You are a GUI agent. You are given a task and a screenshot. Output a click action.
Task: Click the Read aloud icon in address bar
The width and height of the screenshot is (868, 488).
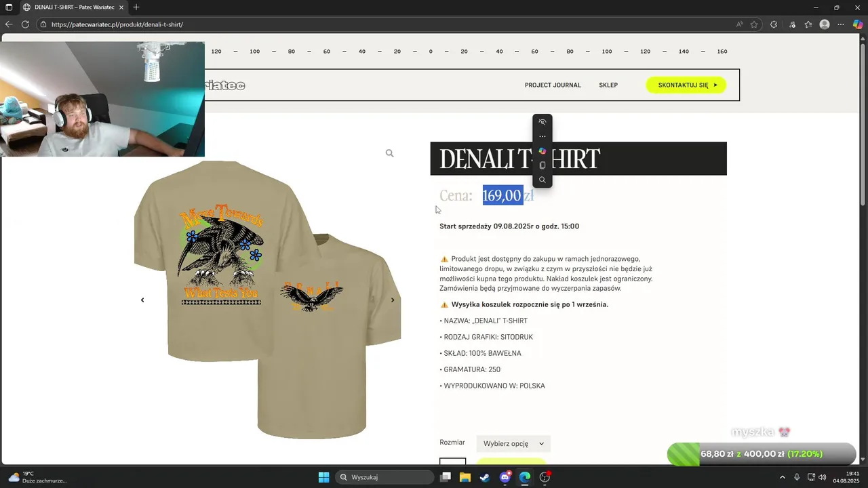pyautogui.click(x=740, y=24)
